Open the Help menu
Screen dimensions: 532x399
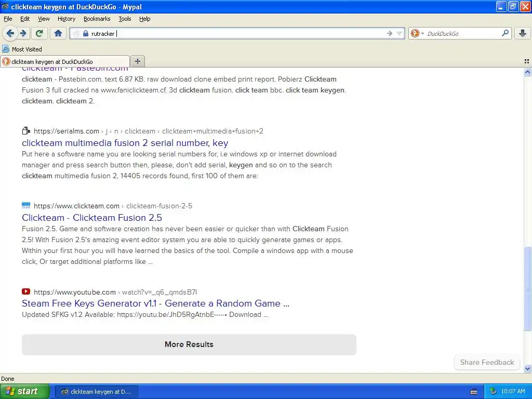[x=144, y=19]
